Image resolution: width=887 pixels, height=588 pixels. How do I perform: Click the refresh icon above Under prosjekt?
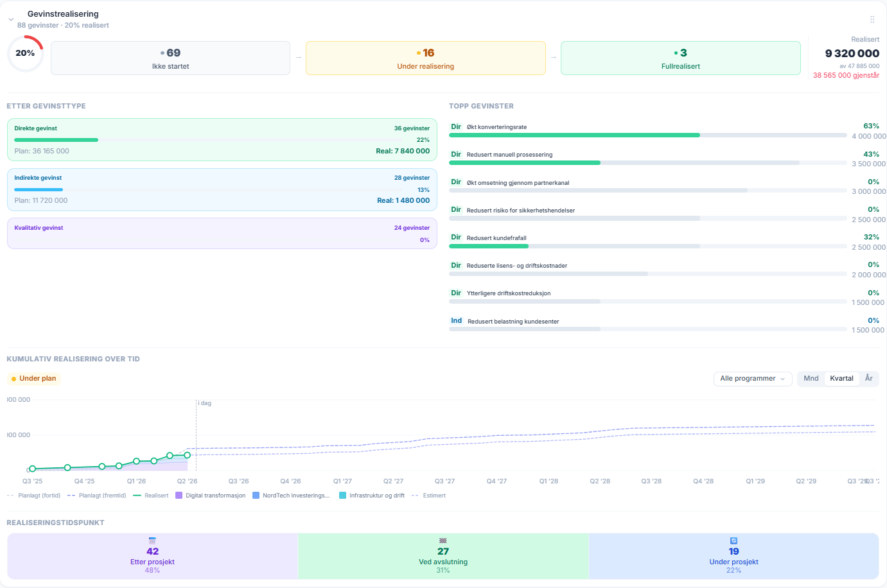point(733,541)
